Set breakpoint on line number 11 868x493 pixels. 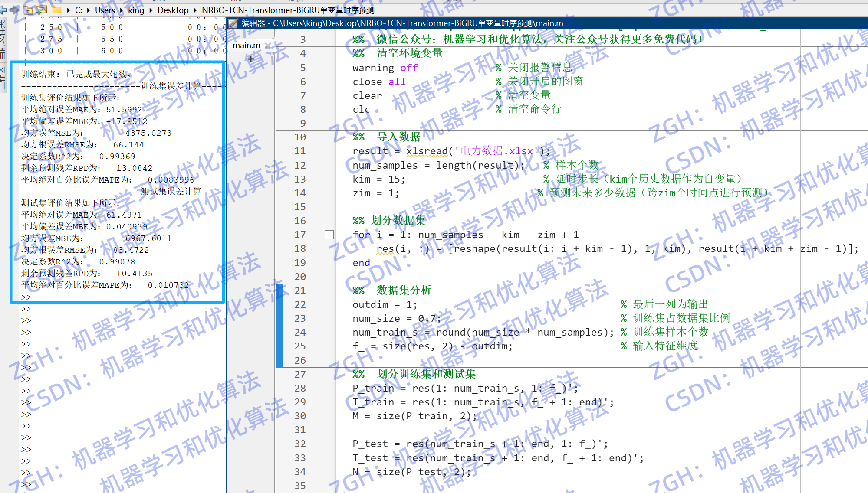point(299,151)
